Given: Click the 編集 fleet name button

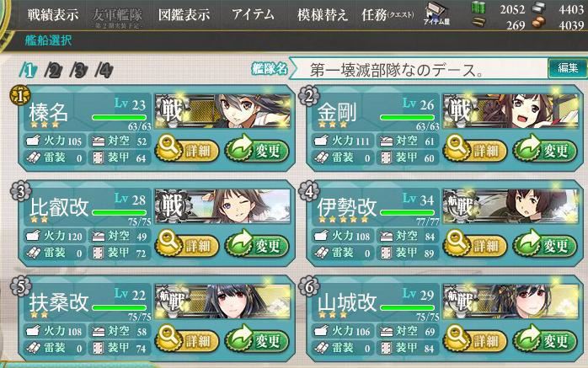Looking at the screenshot, I should click(567, 68).
